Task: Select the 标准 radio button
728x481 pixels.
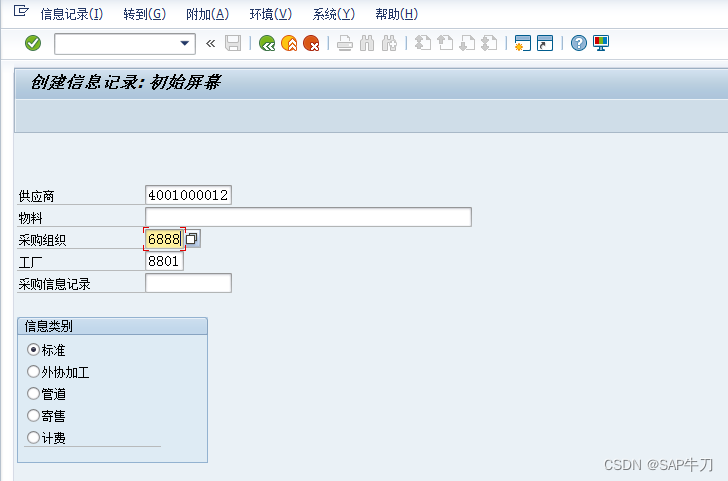Action: point(33,349)
